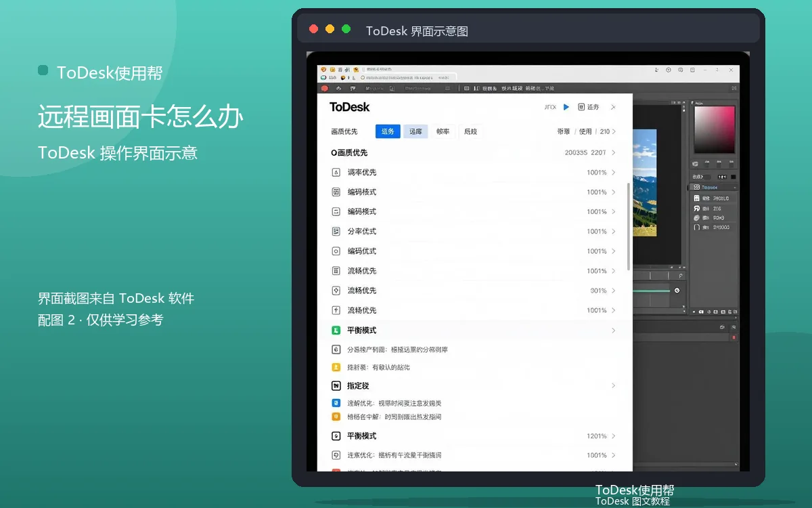The image size is (812, 508).
Task: Click the square icon right of the play triangle
Action: point(581,107)
